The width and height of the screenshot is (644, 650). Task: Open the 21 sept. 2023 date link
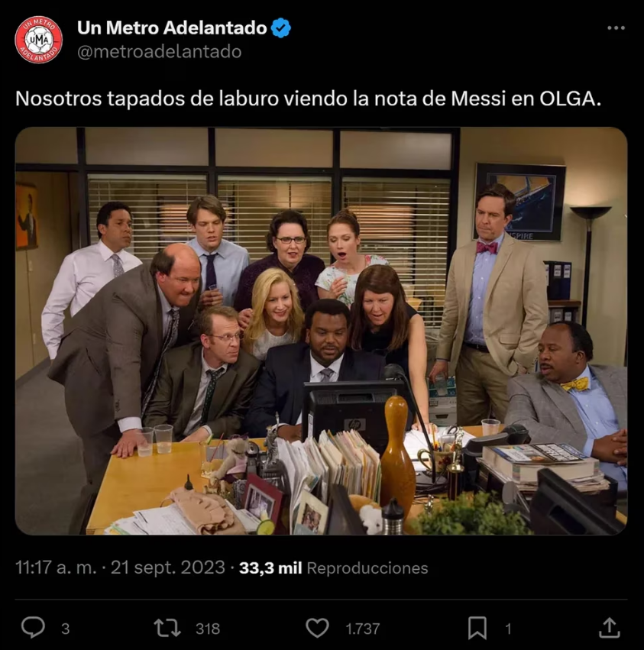click(168, 568)
